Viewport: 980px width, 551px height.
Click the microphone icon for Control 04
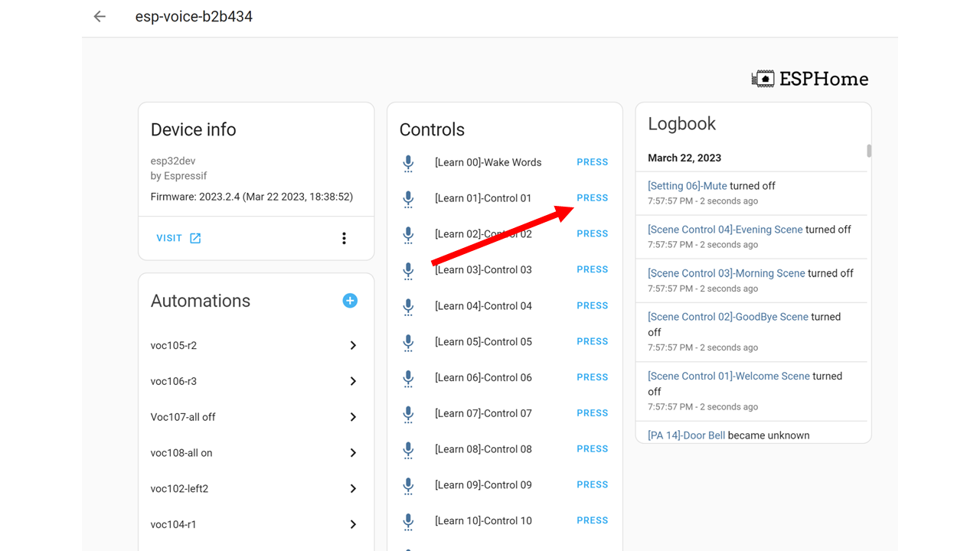[408, 306]
